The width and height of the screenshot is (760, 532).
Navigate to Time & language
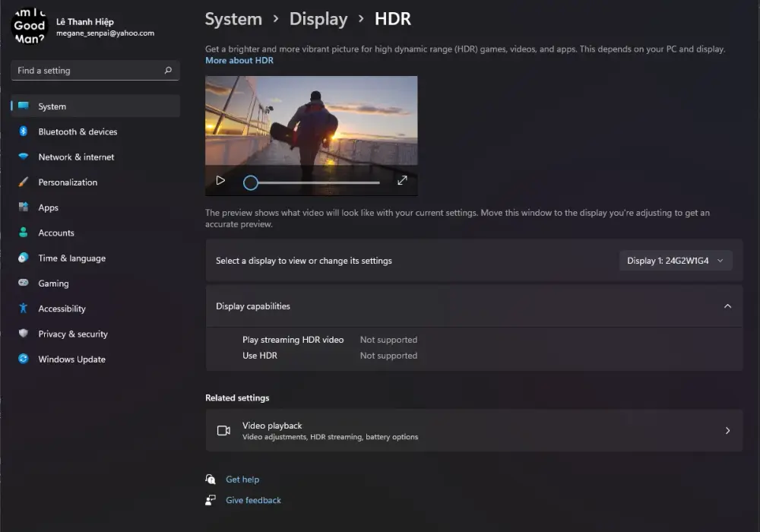pos(95,258)
